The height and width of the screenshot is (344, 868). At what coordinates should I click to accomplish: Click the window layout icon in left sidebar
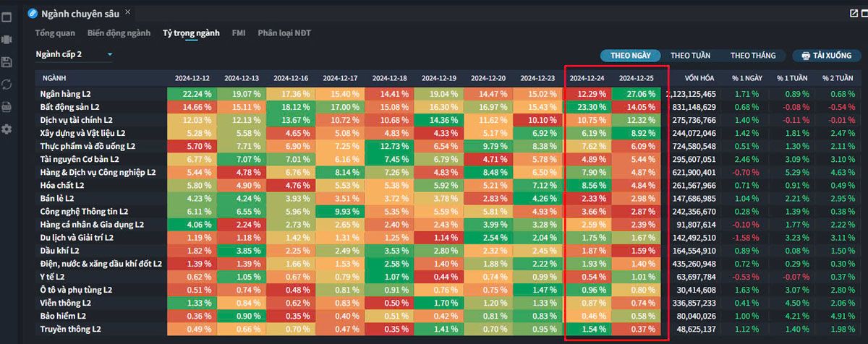click(7, 16)
